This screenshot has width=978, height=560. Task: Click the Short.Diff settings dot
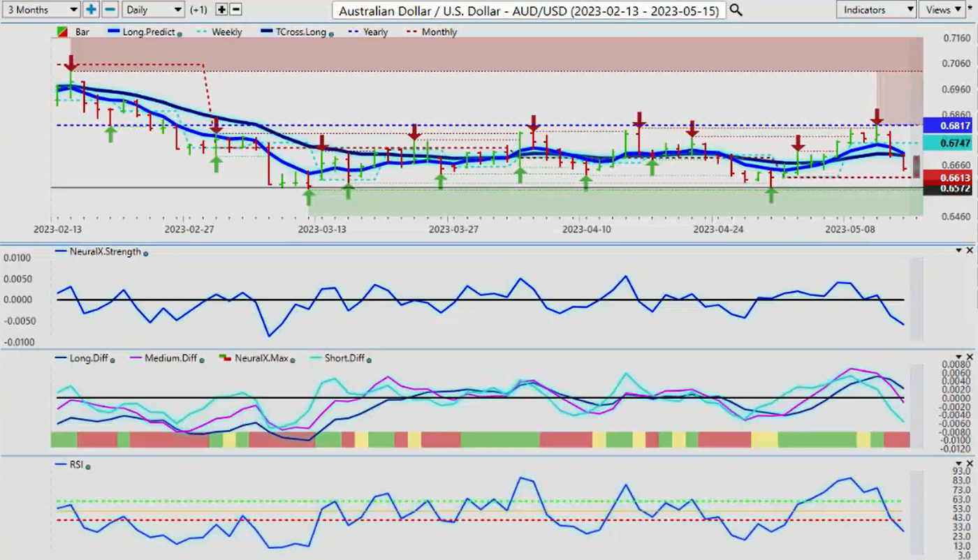[369, 360]
